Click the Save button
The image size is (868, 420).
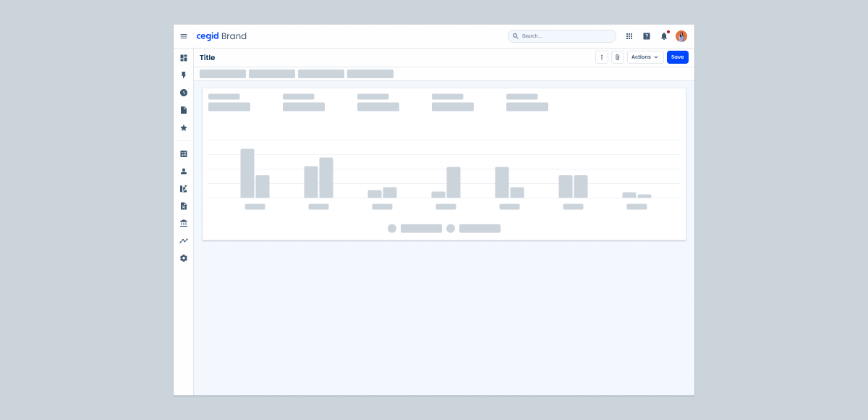coord(677,56)
